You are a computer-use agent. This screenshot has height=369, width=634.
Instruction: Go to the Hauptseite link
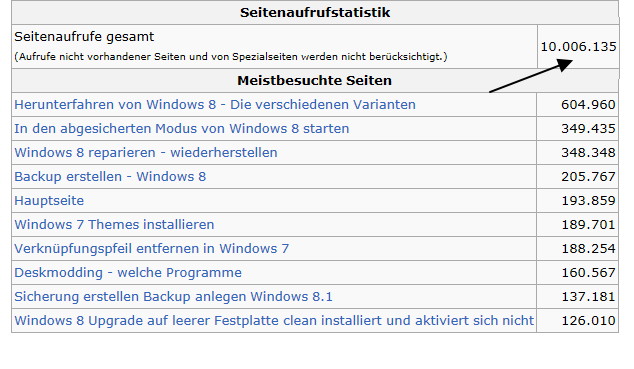49,201
